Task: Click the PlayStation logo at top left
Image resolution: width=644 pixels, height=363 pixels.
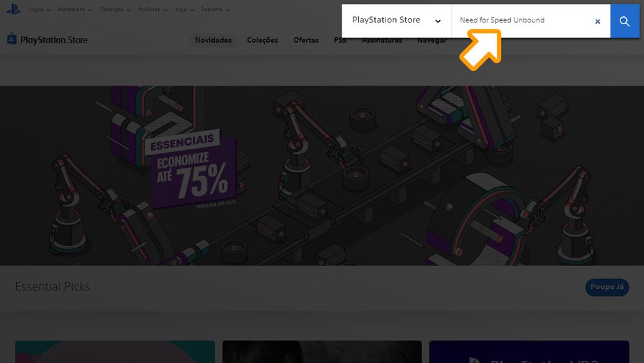Action: pyautogui.click(x=13, y=9)
